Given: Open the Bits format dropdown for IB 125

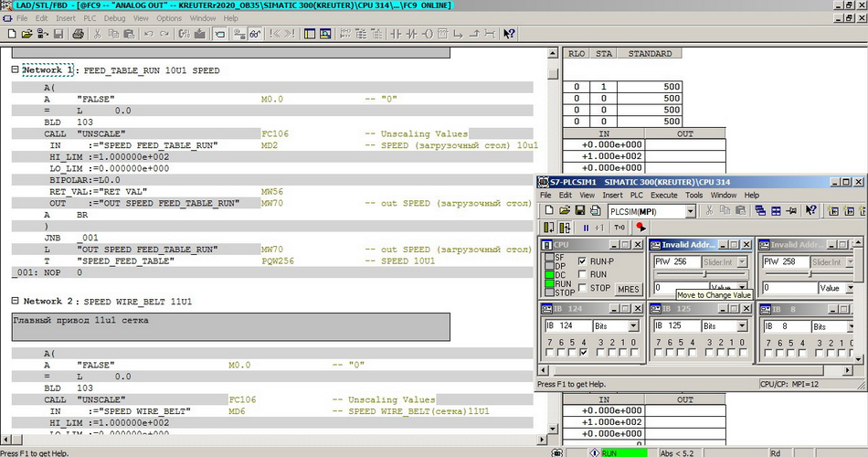Looking at the screenshot, I should pyautogui.click(x=743, y=326).
